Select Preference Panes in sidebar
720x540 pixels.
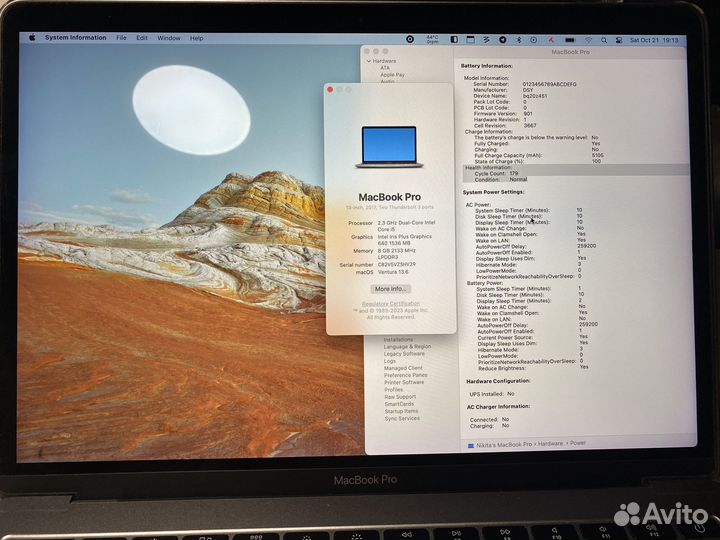(405, 375)
